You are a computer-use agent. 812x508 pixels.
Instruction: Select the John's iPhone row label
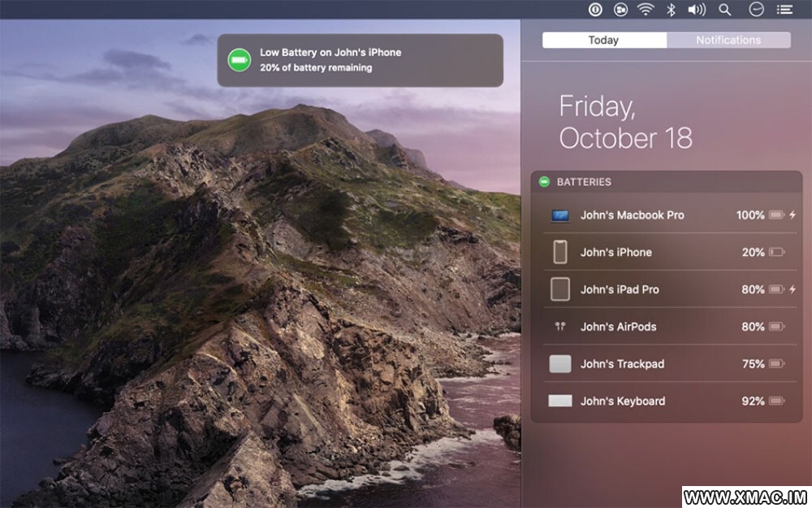point(616,253)
